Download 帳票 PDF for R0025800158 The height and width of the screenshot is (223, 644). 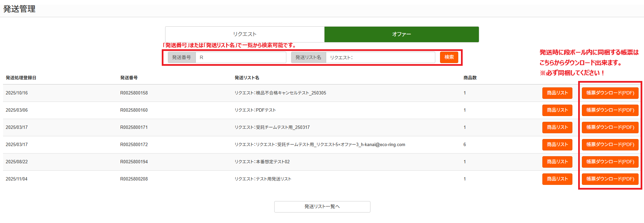(x=610, y=93)
